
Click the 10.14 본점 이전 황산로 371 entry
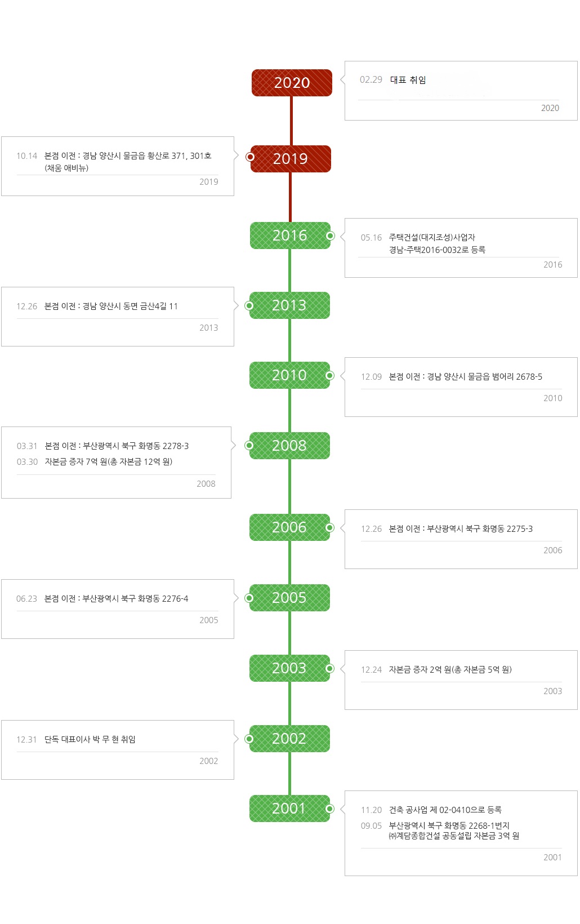[118, 166]
